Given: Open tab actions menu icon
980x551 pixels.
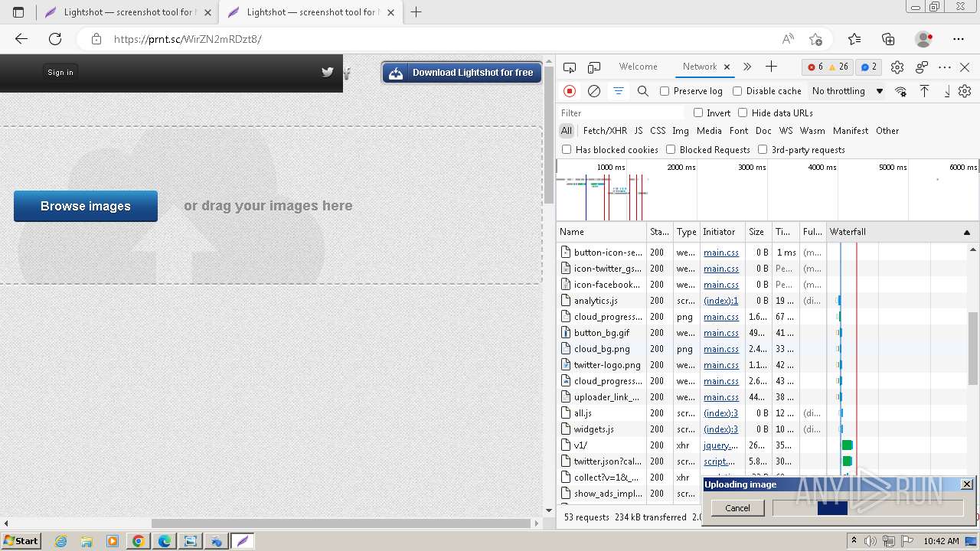Looking at the screenshot, I should [x=18, y=12].
